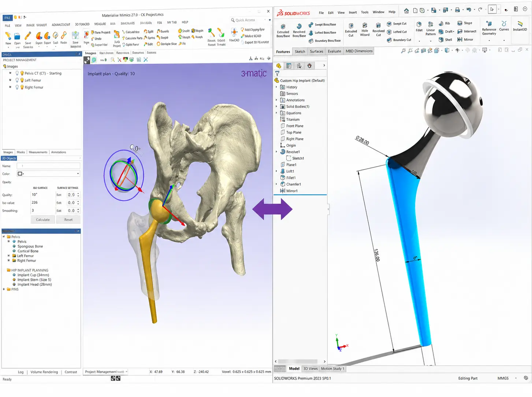Click the SolidWorks Print icon
The height and width of the screenshot is (397, 532).
point(457,10)
